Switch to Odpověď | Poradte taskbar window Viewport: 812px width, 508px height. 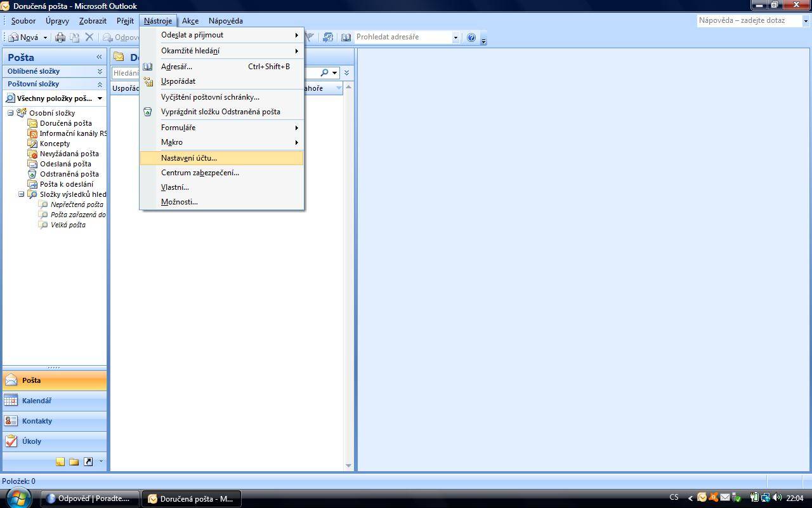(89, 498)
